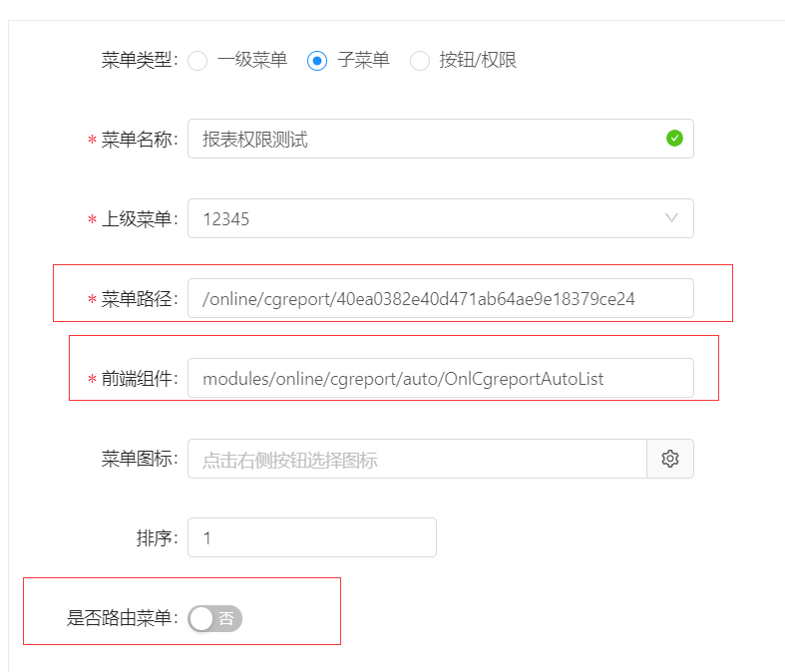Expand the 上级菜单 select showing 12345
The height and width of the screenshot is (672, 785).
point(441,218)
